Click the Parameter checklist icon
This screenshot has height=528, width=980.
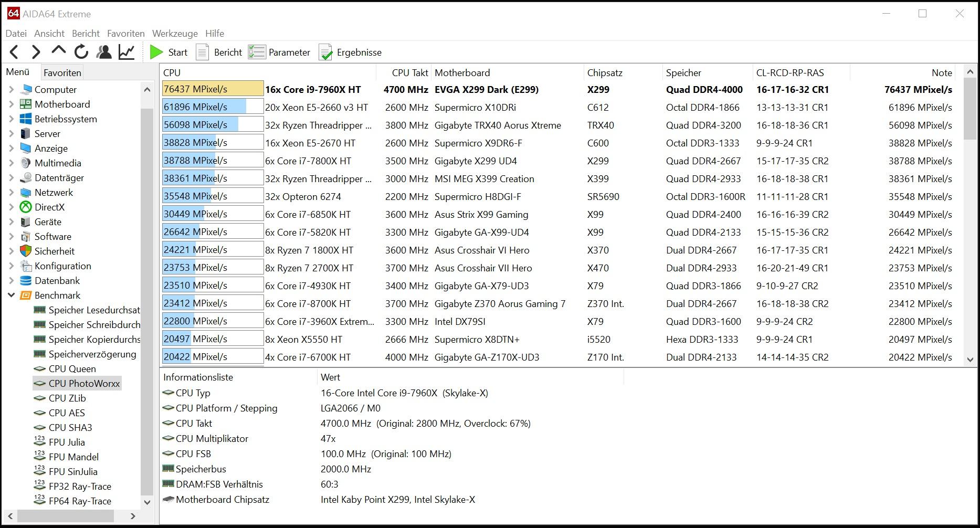pyautogui.click(x=257, y=52)
